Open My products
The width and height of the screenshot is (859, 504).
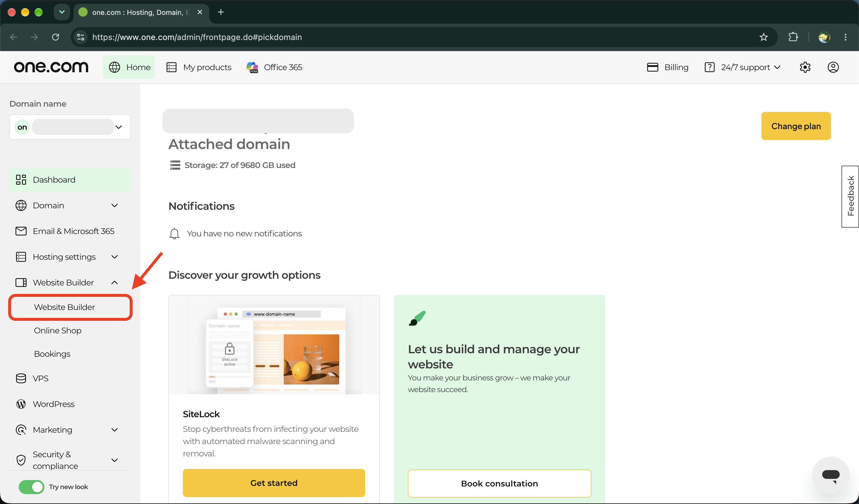(199, 67)
